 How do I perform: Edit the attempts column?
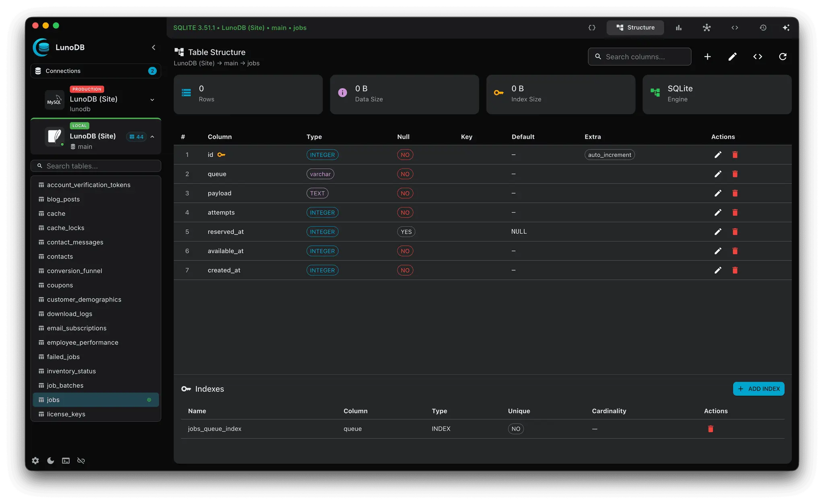718,213
